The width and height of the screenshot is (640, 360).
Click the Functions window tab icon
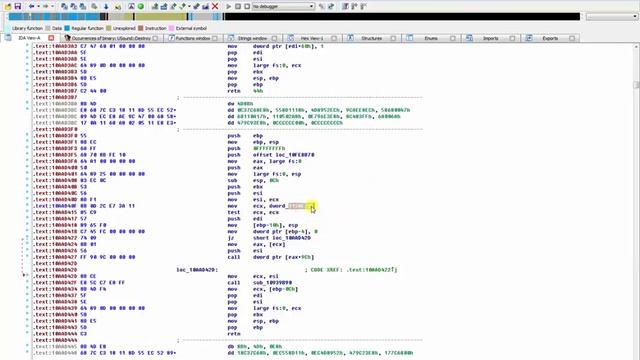[x=171, y=38]
